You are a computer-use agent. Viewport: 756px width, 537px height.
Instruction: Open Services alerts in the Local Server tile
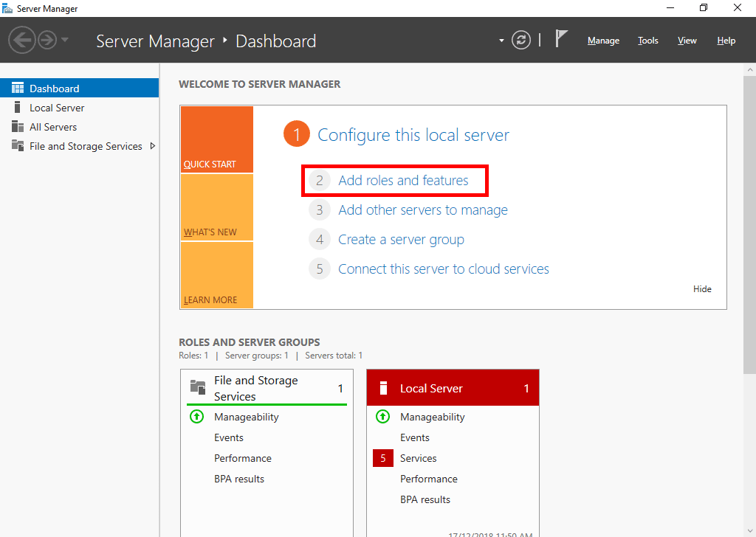pyautogui.click(x=418, y=458)
